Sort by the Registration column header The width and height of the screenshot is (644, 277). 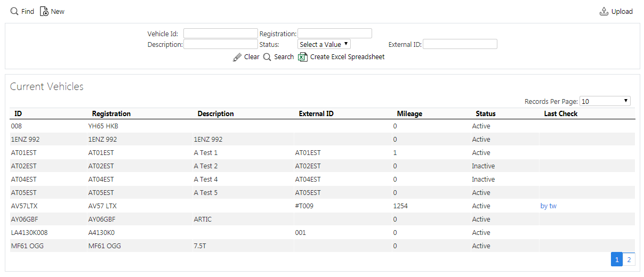pyautogui.click(x=111, y=113)
